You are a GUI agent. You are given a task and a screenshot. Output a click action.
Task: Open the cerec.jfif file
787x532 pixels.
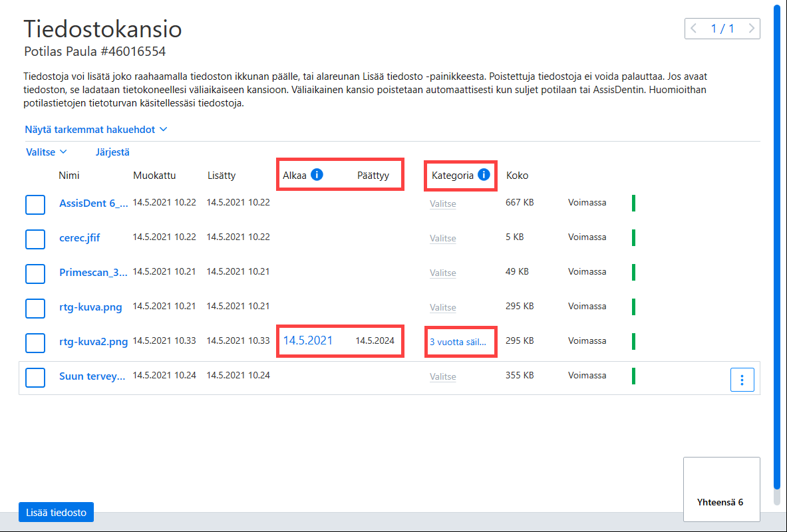click(79, 238)
